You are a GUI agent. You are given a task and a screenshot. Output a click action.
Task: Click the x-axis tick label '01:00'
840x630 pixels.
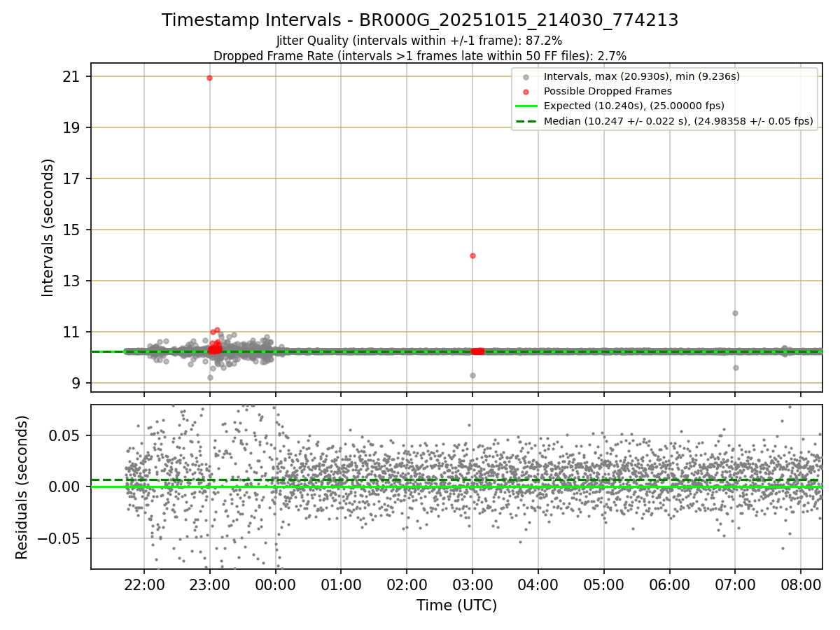pyautogui.click(x=341, y=585)
